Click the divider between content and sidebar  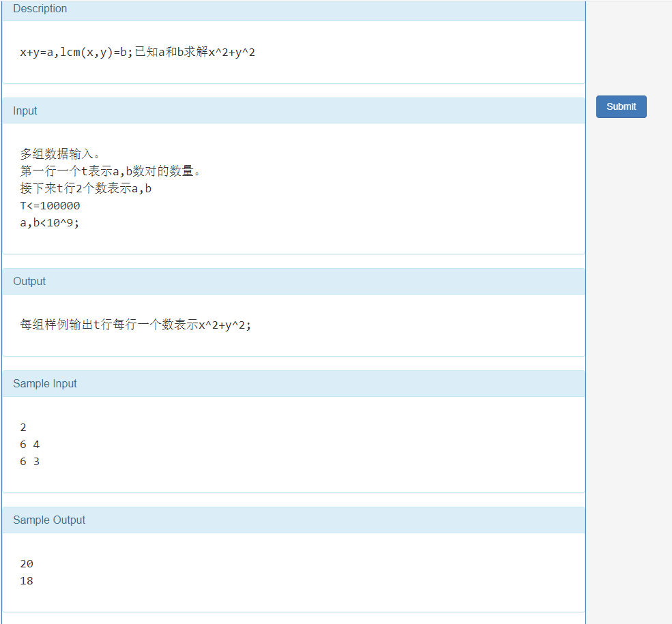585,307
